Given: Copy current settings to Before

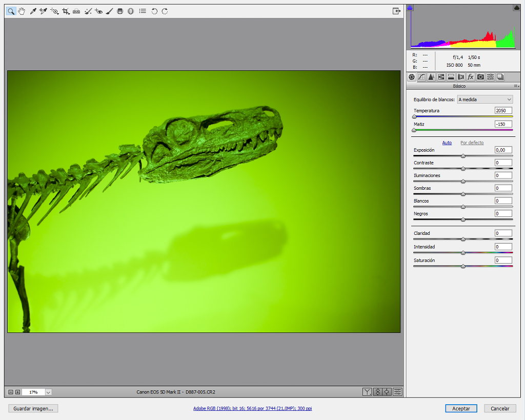Looking at the screenshot, I should pyautogui.click(x=387, y=392).
